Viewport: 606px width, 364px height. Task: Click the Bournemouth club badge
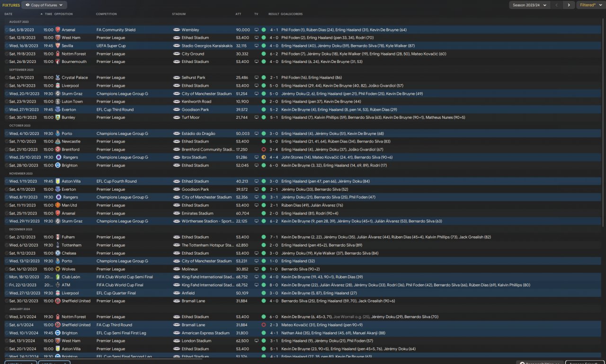point(58,62)
